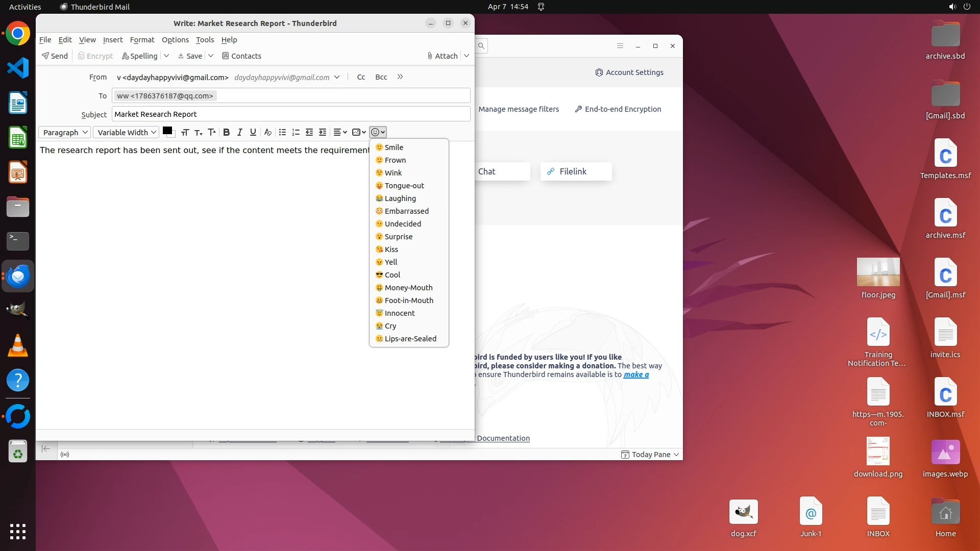
Task: Click the bulleted list icon
Action: coord(282,133)
